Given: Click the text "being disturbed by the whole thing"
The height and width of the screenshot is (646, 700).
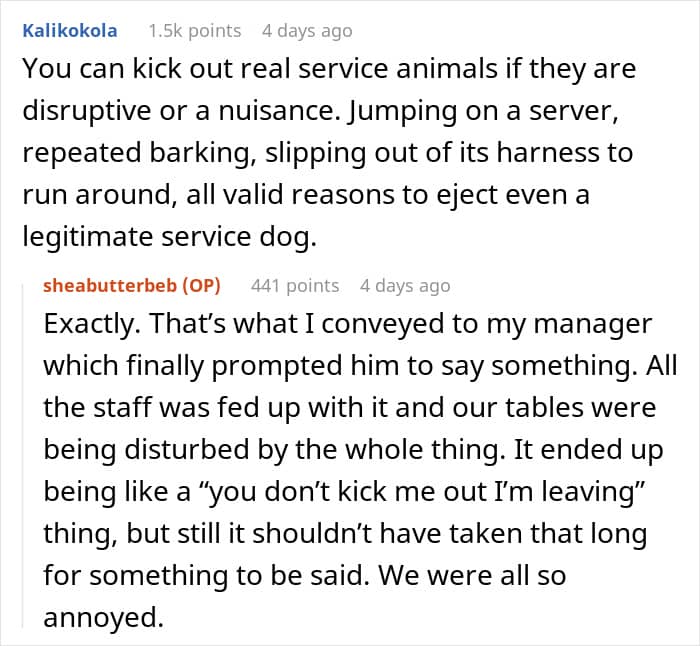Looking at the screenshot, I should pyautogui.click(x=271, y=449).
